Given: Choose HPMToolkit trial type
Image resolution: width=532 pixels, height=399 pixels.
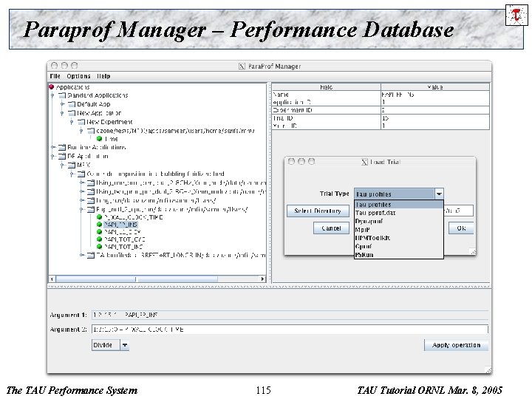Looking at the screenshot, I should tap(399, 238).
